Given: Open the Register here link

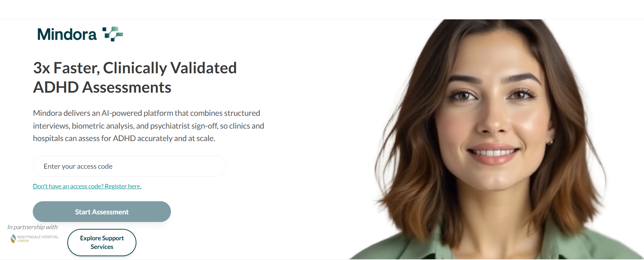Looking at the screenshot, I should coord(123,186).
